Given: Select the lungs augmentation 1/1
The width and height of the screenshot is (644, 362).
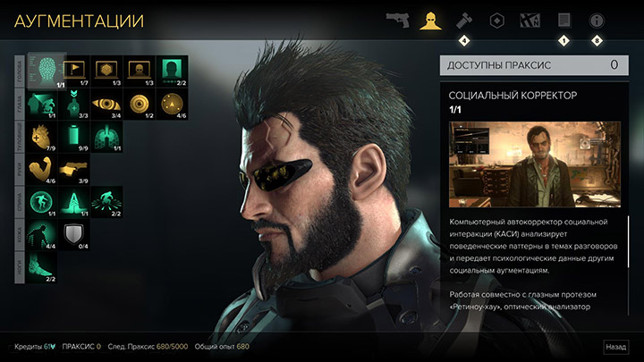Looking at the screenshot, I should click(106, 137).
